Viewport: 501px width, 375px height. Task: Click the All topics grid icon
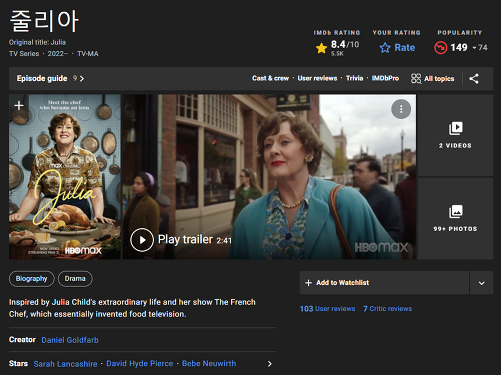(x=416, y=78)
